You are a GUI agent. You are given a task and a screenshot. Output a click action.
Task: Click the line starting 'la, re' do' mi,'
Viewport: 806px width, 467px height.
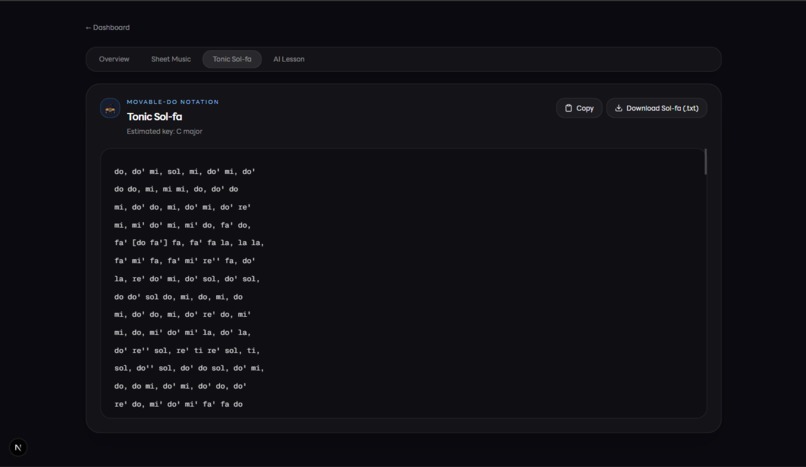coord(187,278)
